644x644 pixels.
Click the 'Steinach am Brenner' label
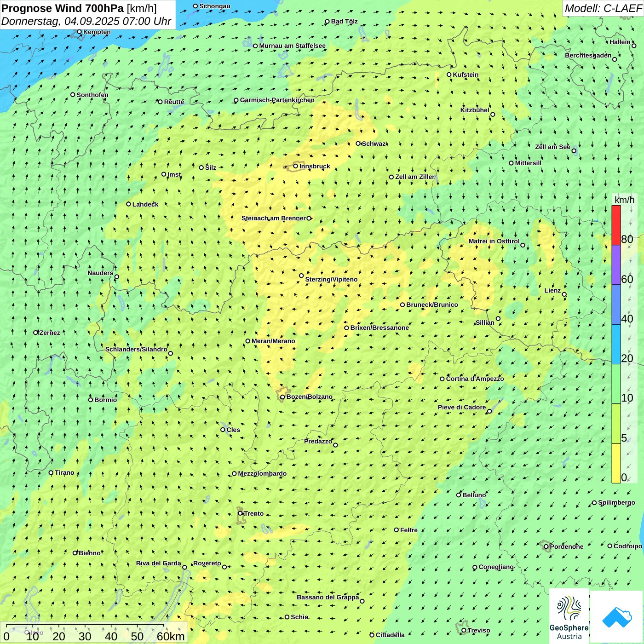click(273, 218)
